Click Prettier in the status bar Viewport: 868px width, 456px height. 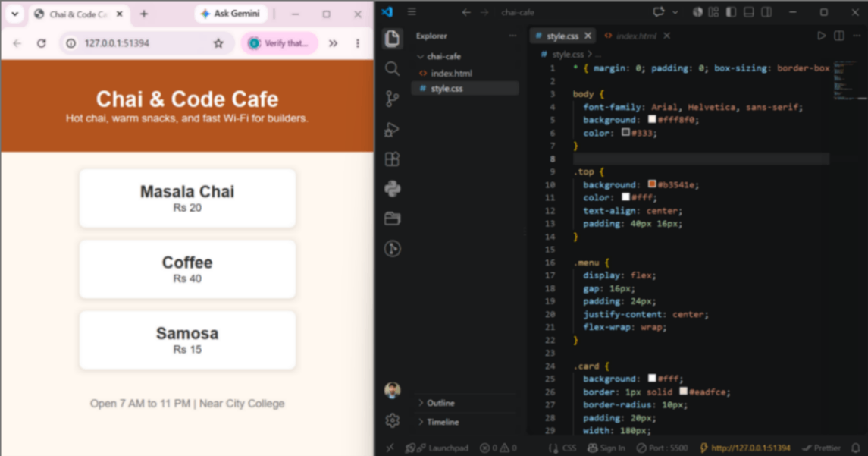pos(822,448)
